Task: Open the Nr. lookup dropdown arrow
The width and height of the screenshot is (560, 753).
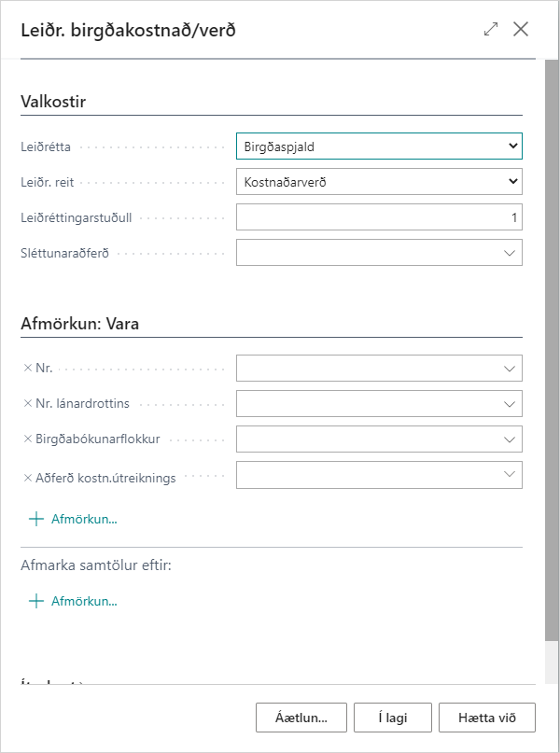Action: 510,369
